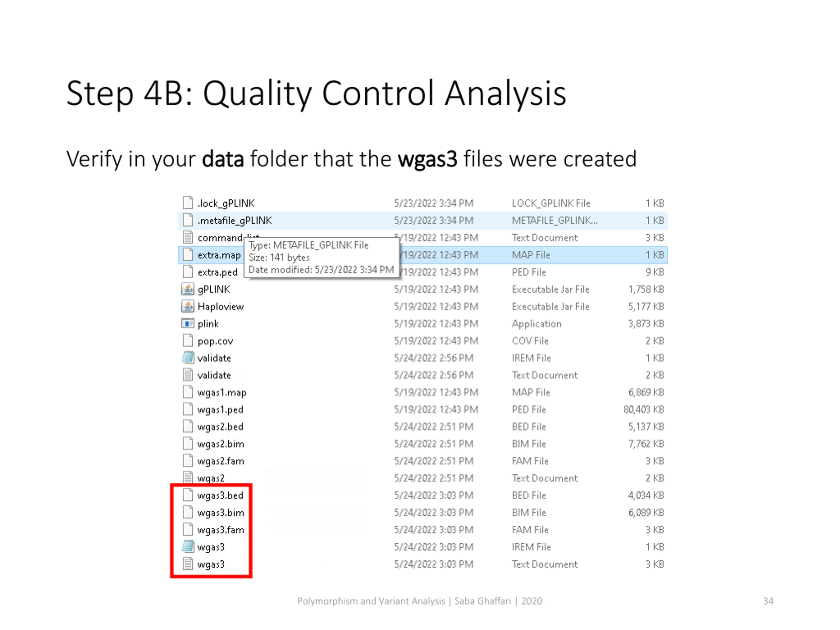840x630 pixels.
Task: Select the extra.map file name
Action: [219, 255]
